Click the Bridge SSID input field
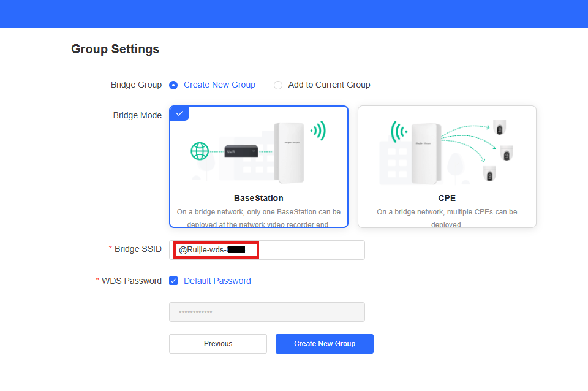 306,250
